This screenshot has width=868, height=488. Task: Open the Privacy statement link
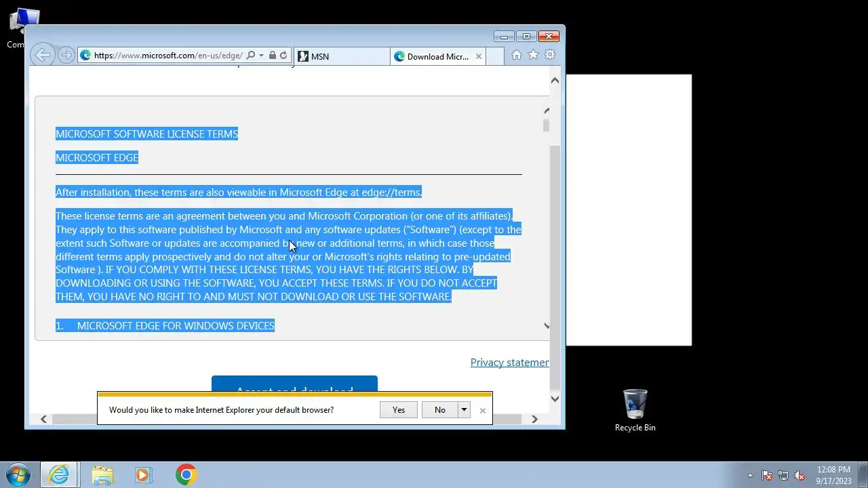tap(509, 362)
